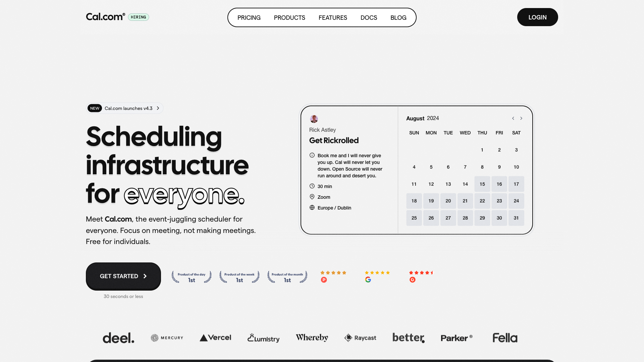Click the clock icon next to 30 min
This screenshot has width=644, height=362.
tap(312, 186)
